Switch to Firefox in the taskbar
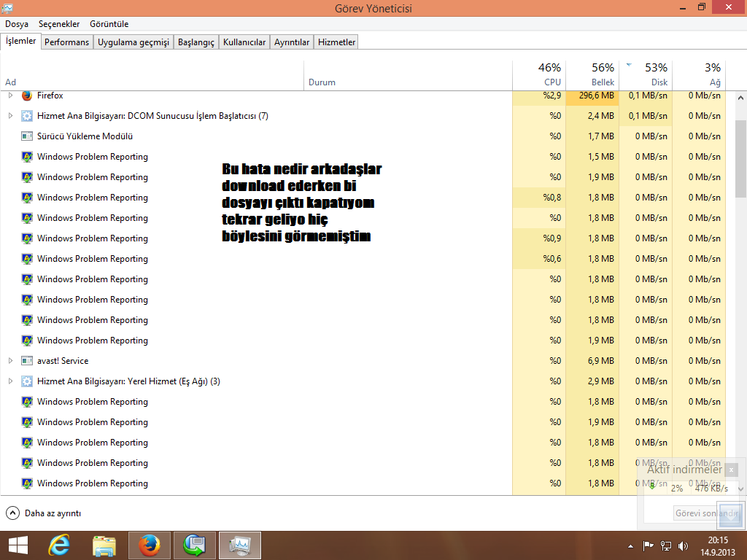The height and width of the screenshot is (560, 747). coord(149,545)
